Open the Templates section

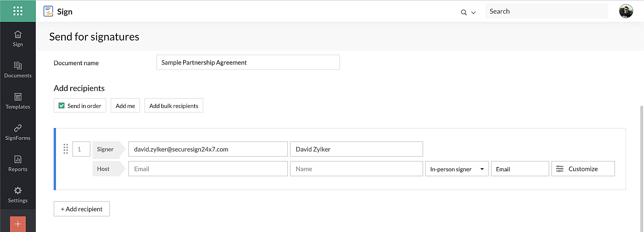click(x=18, y=101)
